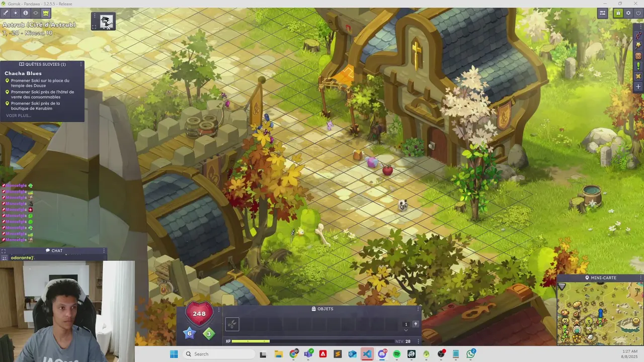Open Google Chrome from taskbar
Viewport: 644px width, 362px height.
pos(293,354)
